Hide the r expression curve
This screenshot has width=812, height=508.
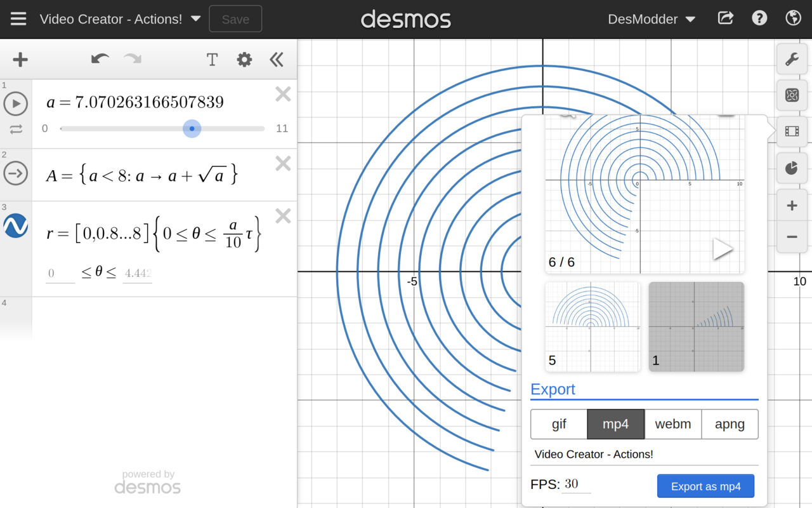(16, 225)
